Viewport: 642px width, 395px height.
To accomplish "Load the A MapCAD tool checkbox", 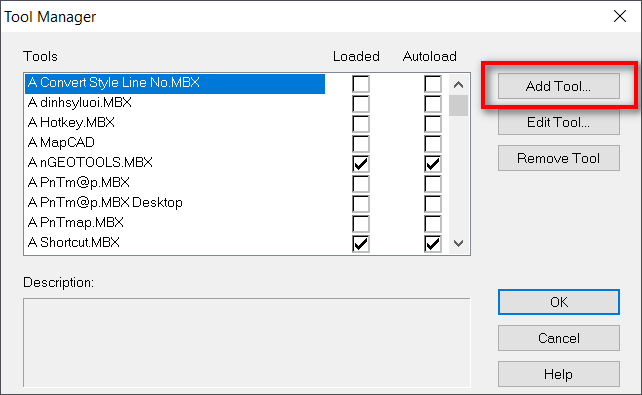I will tap(361, 144).
